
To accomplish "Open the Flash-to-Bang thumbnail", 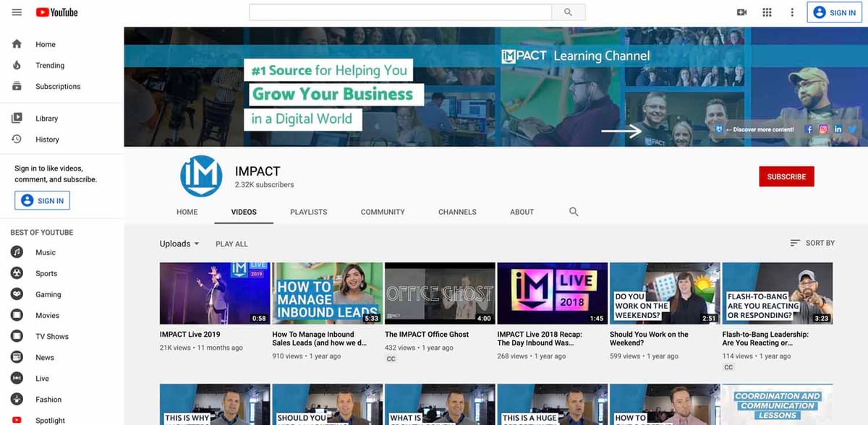I will click(x=778, y=293).
